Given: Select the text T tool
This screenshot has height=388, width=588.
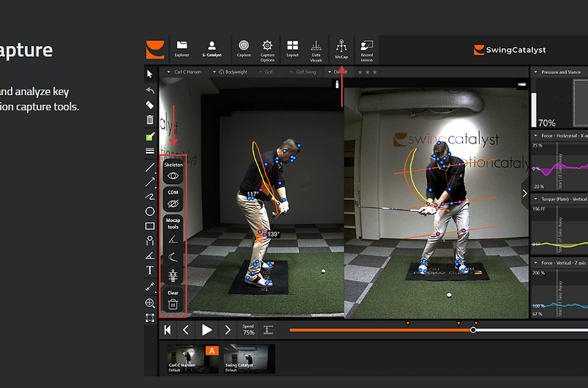Looking at the screenshot, I should pos(150,270).
